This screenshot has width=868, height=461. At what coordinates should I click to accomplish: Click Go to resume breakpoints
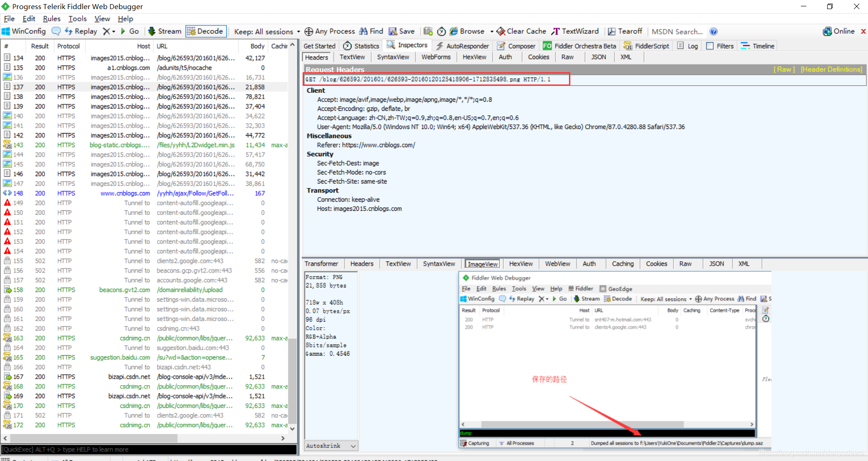(130, 31)
